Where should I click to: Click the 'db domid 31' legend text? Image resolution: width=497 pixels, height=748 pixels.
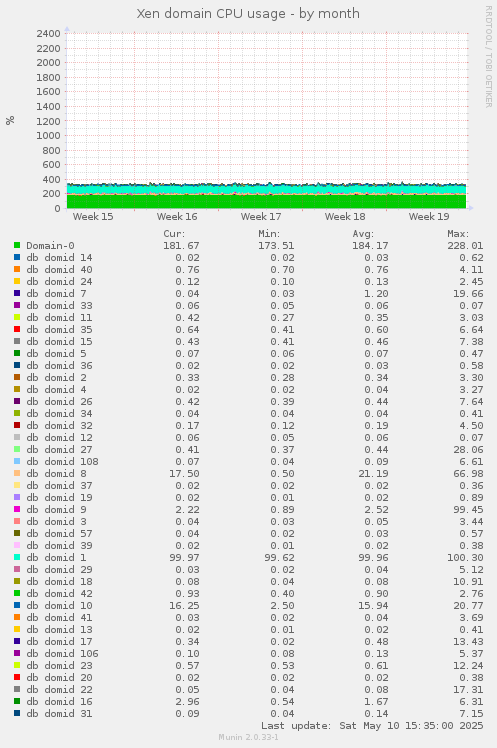pyautogui.click(x=59, y=714)
